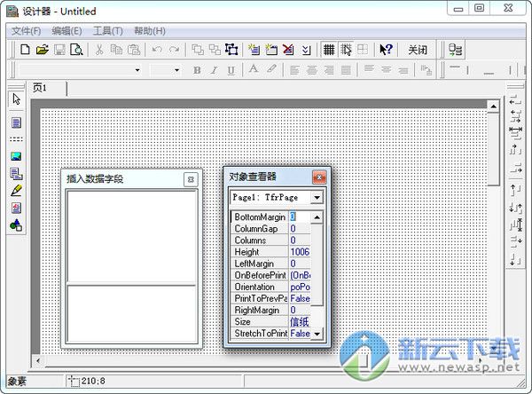Insert a band with dashed-line tool

pos(16,139)
